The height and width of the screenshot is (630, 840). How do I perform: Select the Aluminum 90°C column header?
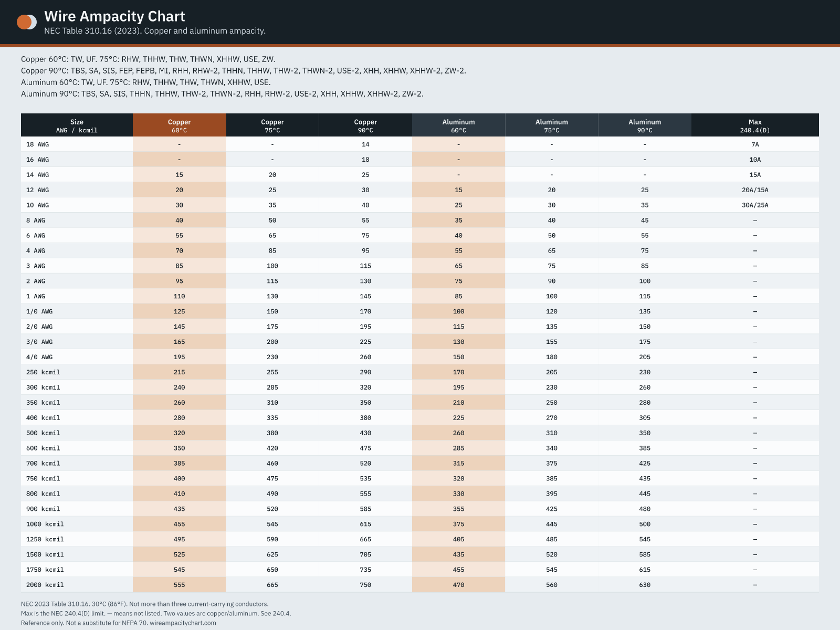(645, 125)
